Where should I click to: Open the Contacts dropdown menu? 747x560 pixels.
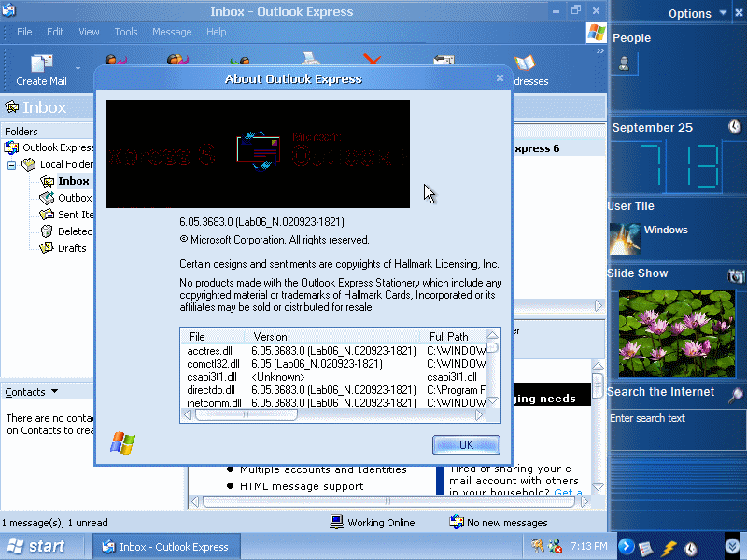(x=54, y=391)
